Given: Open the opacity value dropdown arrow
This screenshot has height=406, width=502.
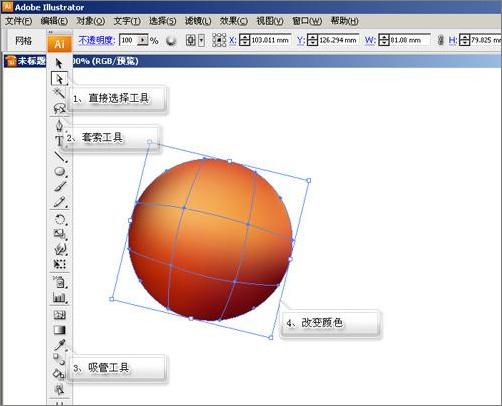Looking at the screenshot, I should [143, 40].
